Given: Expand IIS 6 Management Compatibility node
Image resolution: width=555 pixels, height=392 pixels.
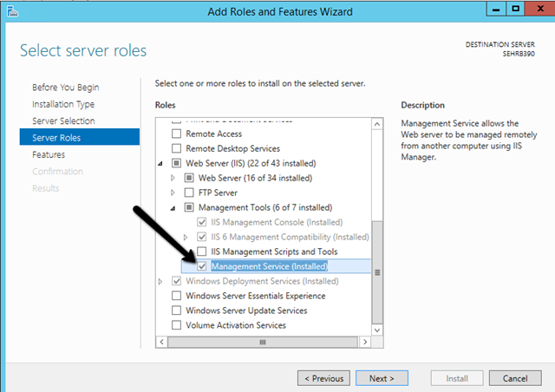Looking at the screenshot, I should (x=186, y=237).
